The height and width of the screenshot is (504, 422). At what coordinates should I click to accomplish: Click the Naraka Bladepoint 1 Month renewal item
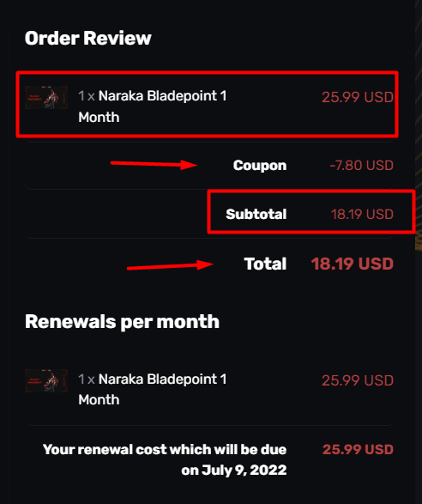[x=153, y=389]
